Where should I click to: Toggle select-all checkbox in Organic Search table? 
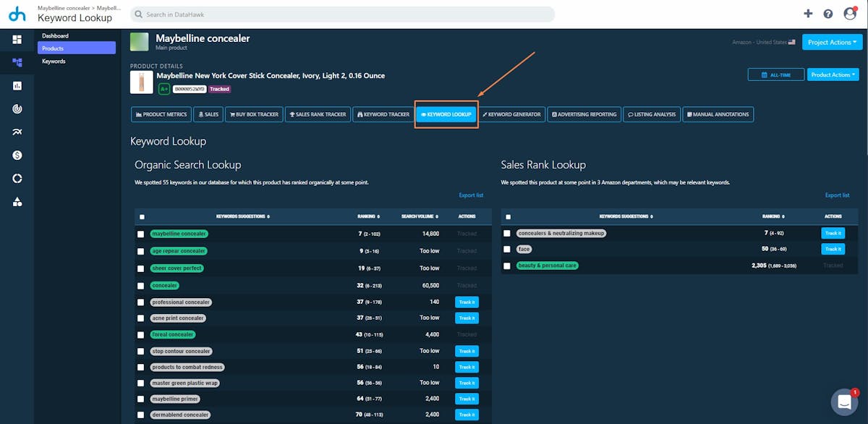(142, 216)
